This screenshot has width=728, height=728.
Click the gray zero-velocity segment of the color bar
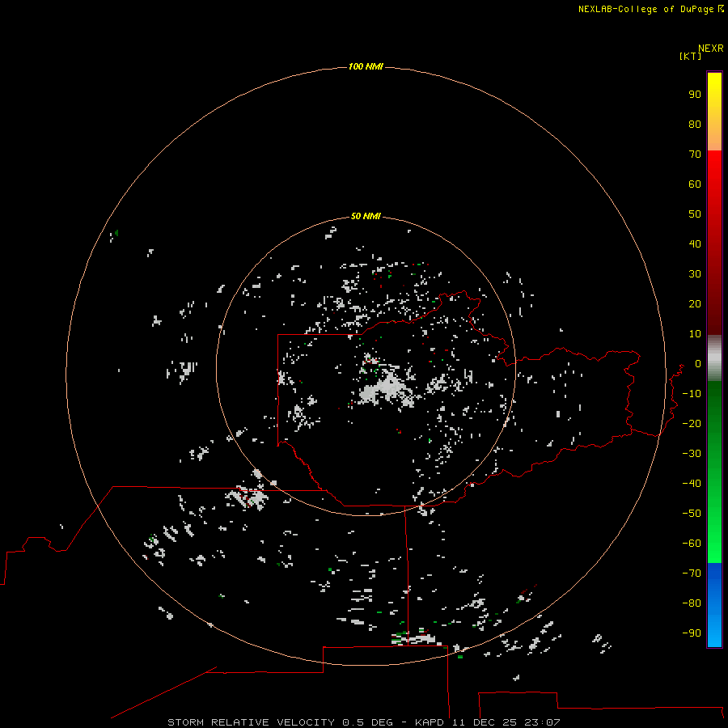714,358
